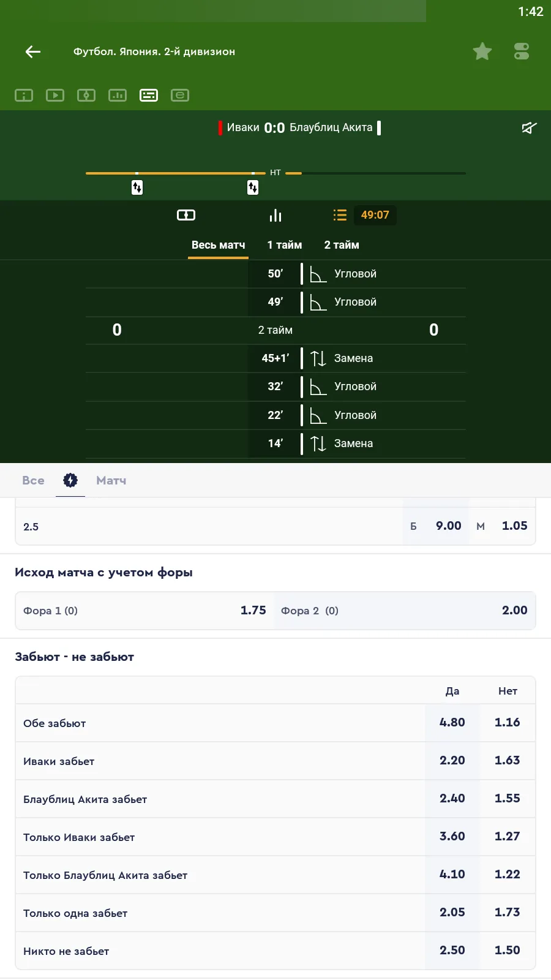551x980 pixels.
Task: Show the event list icon
Action: [x=340, y=215]
